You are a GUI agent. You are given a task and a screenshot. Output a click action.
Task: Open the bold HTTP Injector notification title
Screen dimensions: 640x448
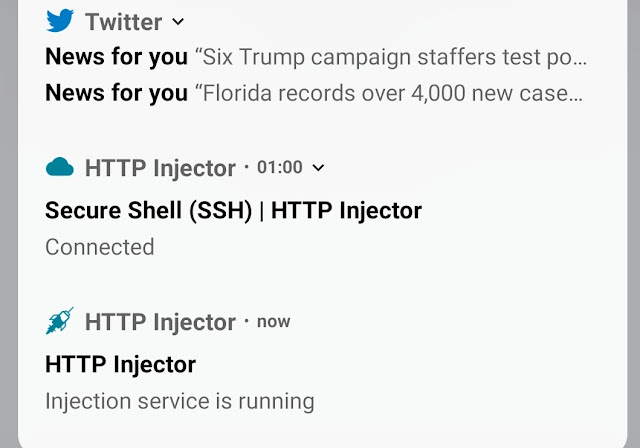click(x=120, y=364)
